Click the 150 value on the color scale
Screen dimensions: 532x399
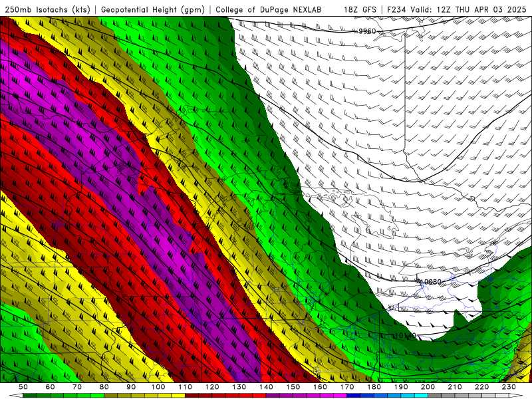(293, 387)
